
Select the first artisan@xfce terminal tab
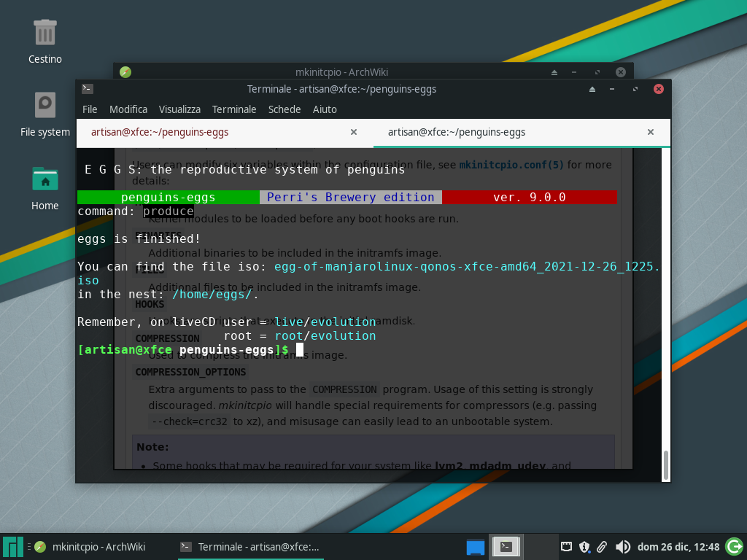225,133
